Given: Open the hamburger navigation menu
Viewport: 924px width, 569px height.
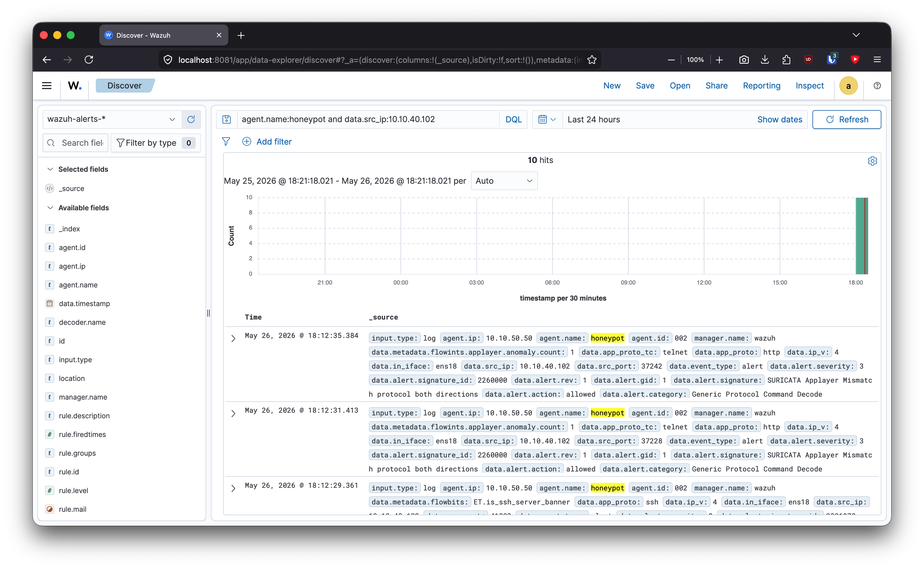Looking at the screenshot, I should (x=47, y=86).
